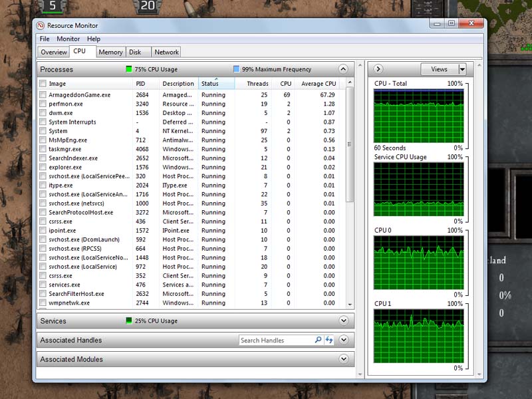Click the Resource Monitor title bar icon
The width and height of the screenshot is (532, 399).
pos(41,25)
